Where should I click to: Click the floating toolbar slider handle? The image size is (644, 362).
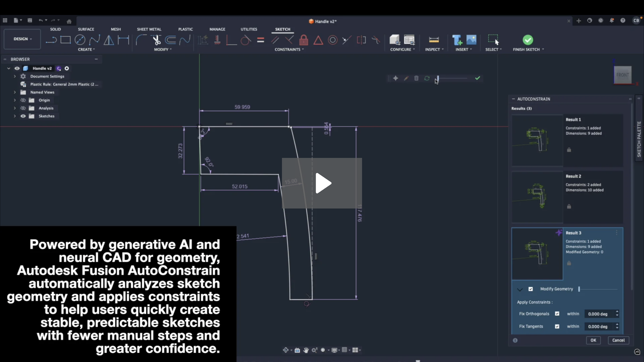(438, 78)
